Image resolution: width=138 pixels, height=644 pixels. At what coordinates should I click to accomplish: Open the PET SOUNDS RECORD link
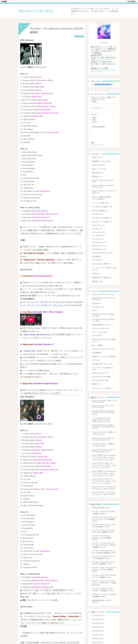(100, 380)
